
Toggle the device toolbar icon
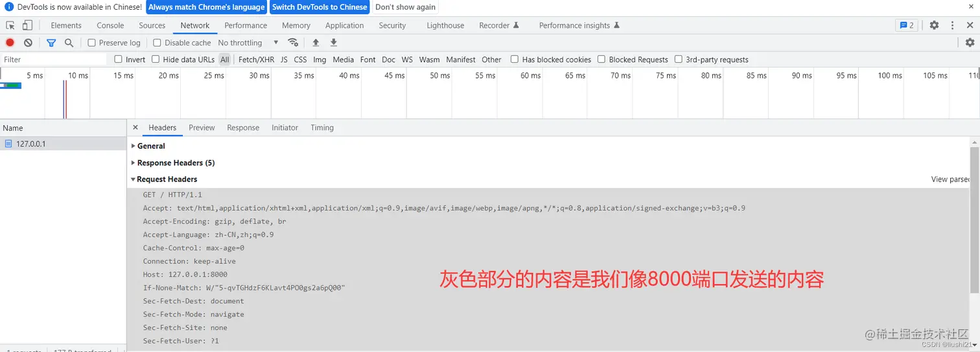(x=27, y=25)
